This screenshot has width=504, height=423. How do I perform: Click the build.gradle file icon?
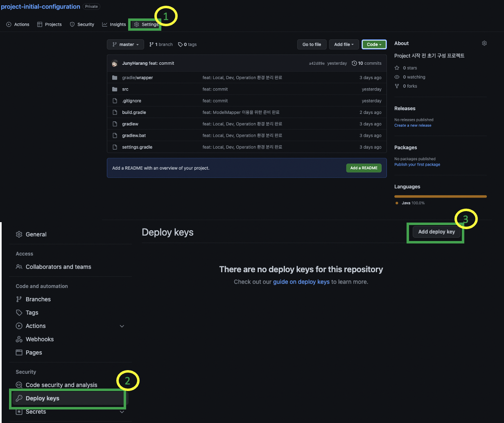(x=115, y=112)
